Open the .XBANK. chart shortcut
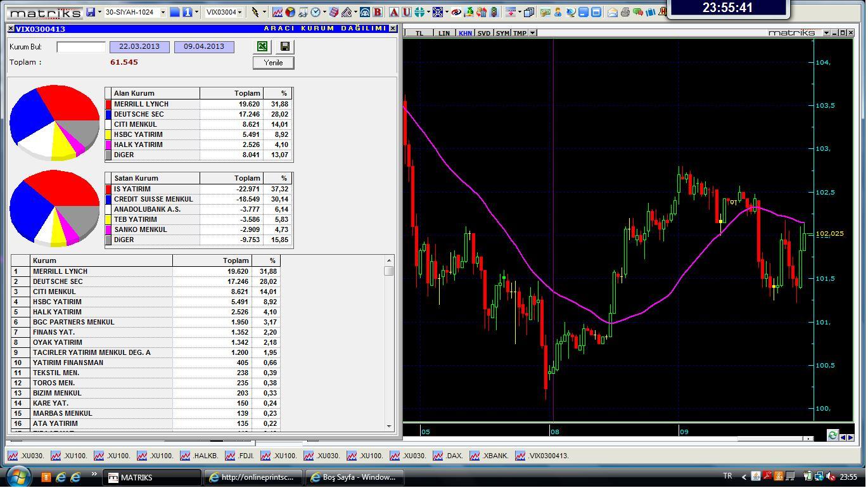The width and height of the screenshot is (868, 488). 490,456
